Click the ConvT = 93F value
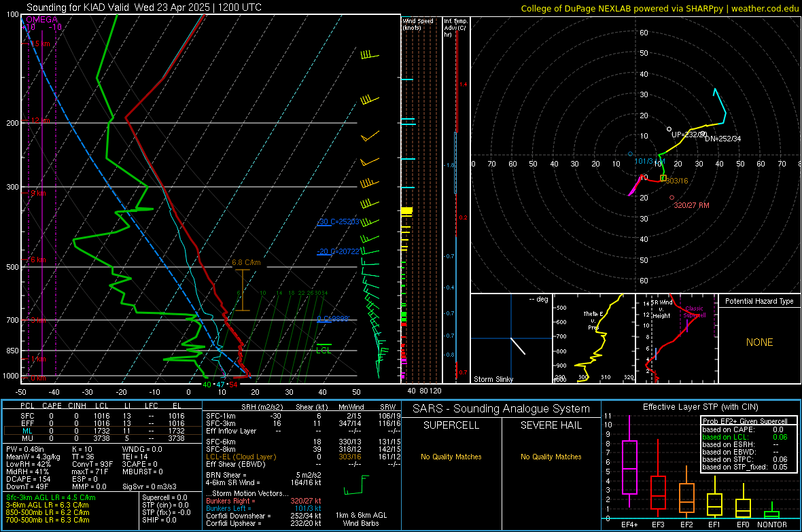This screenshot has height=532, width=802. [92, 465]
